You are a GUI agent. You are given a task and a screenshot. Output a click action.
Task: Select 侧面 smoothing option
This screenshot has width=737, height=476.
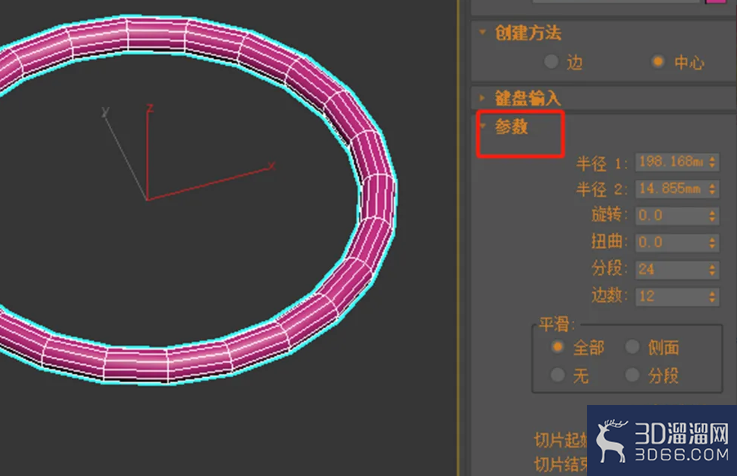(633, 347)
